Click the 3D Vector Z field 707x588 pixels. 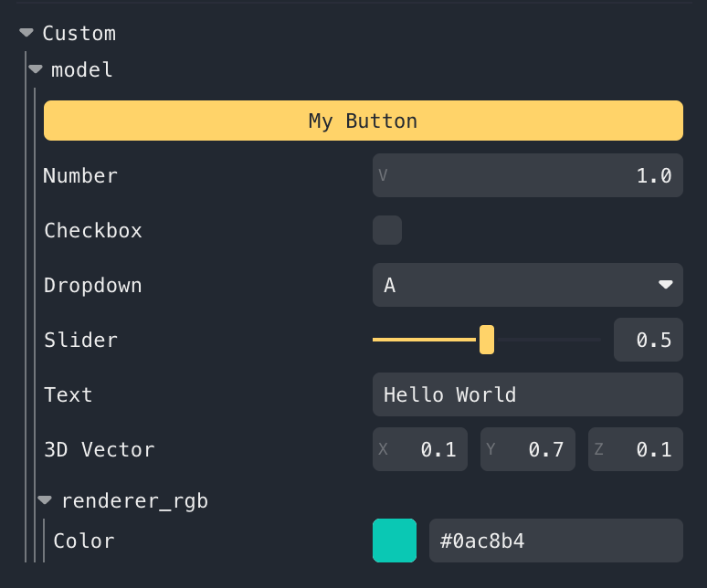pyautogui.click(x=636, y=449)
